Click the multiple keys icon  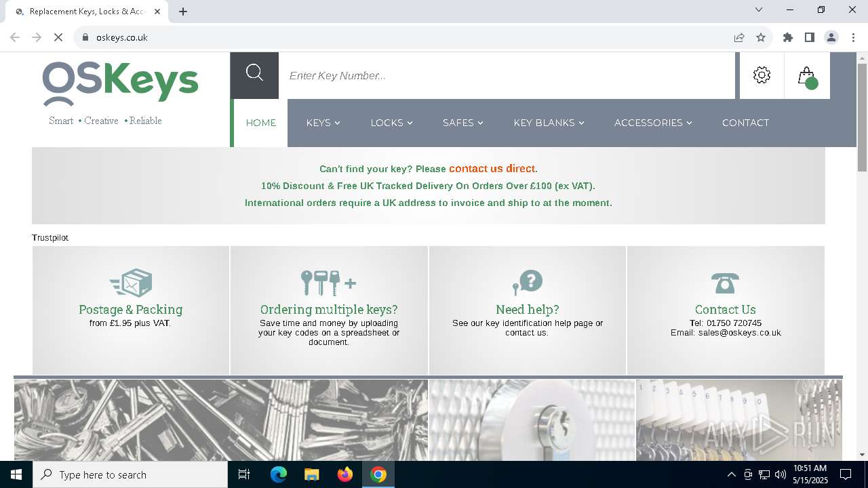tap(329, 283)
